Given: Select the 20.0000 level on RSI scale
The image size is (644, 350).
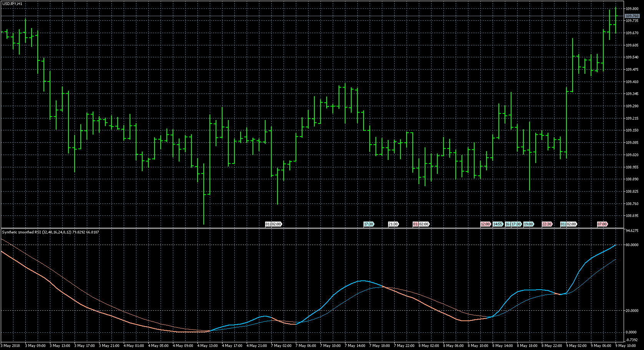Looking at the screenshot, I should [632, 311].
